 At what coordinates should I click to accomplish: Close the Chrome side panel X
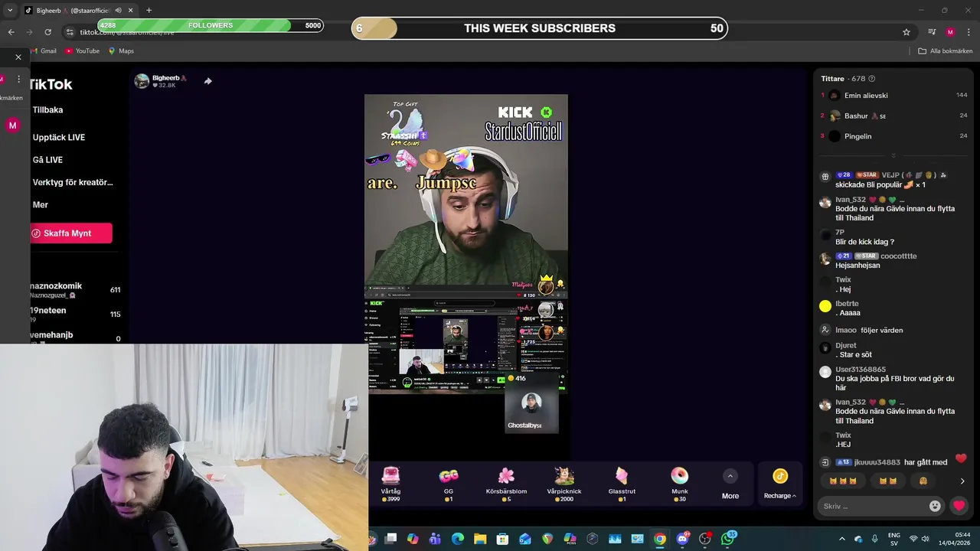point(18,57)
